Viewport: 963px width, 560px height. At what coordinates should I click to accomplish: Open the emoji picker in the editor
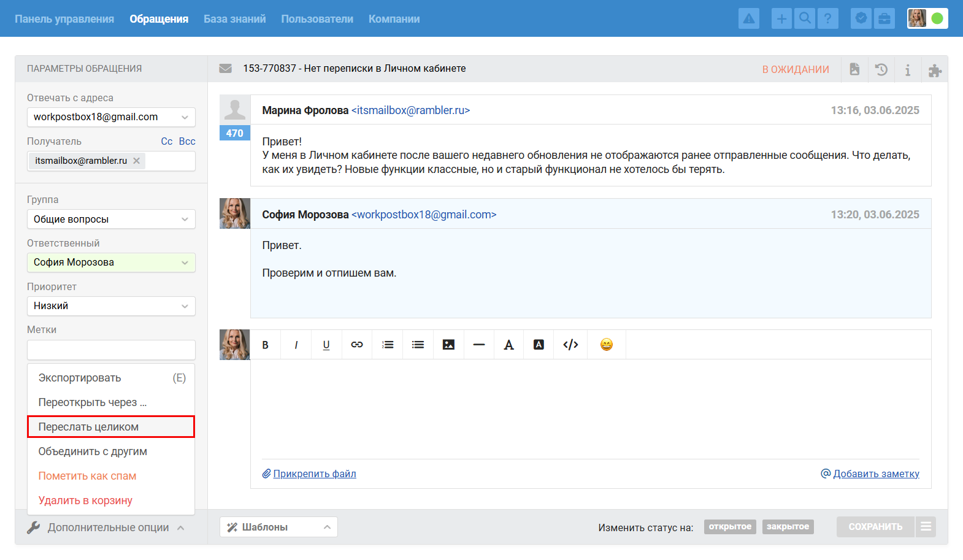point(606,345)
